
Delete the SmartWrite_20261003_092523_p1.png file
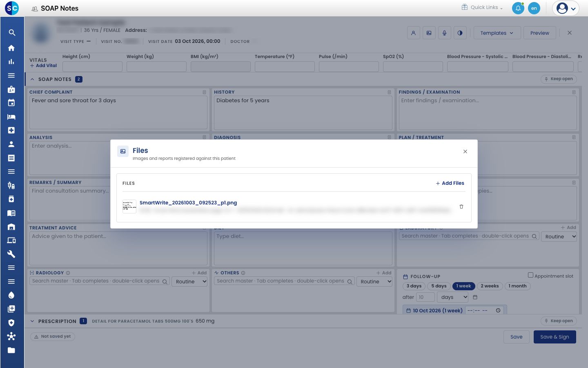pos(461,207)
